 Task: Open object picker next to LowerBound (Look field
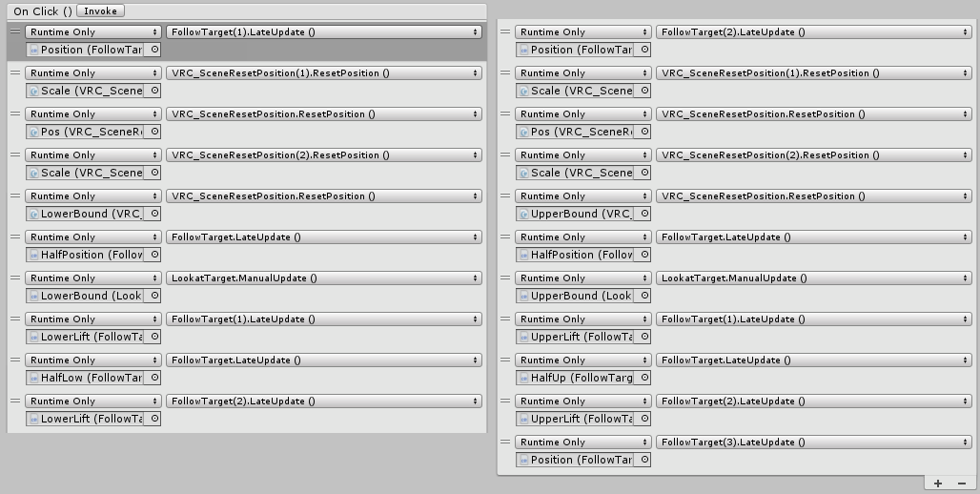click(x=153, y=296)
